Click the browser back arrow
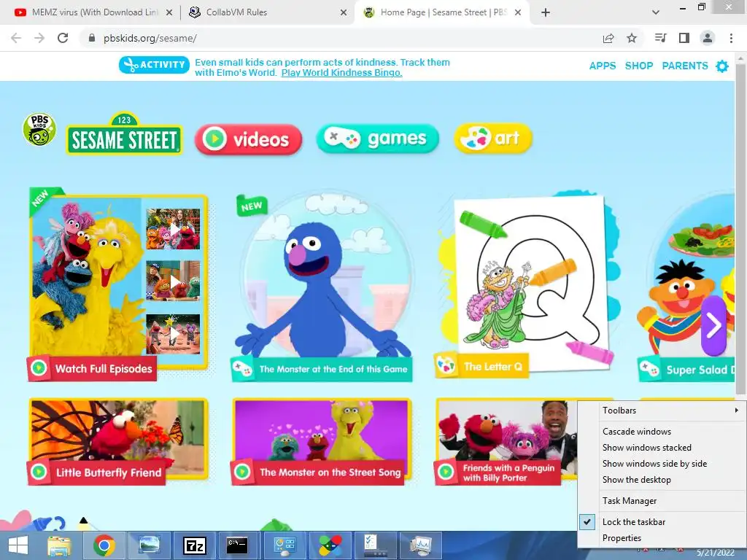This screenshot has width=747, height=560. [16, 38]
